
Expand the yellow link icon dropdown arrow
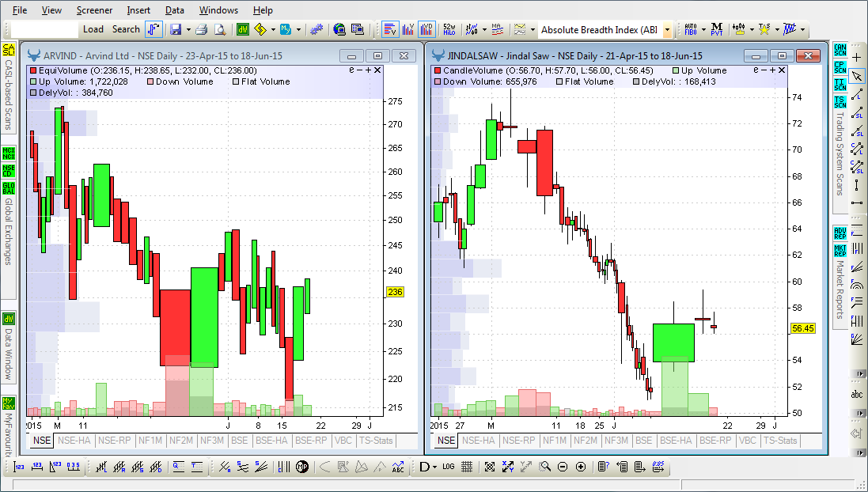click(x=272, y=30)
